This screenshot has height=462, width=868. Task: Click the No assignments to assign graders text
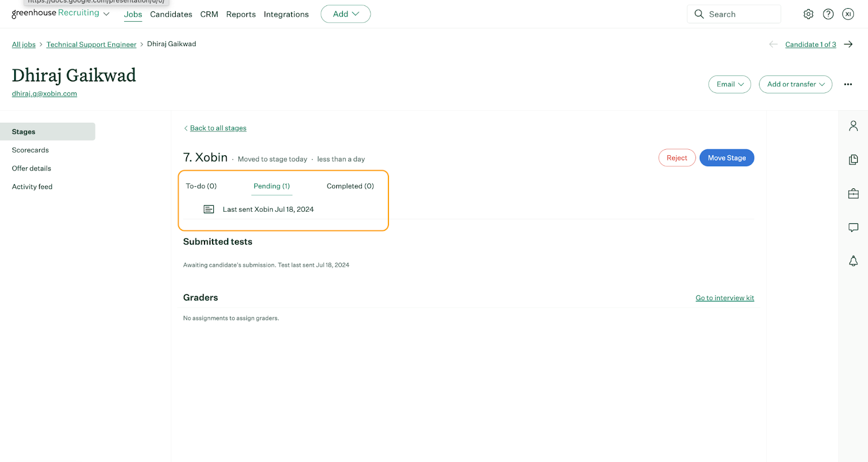231,318
